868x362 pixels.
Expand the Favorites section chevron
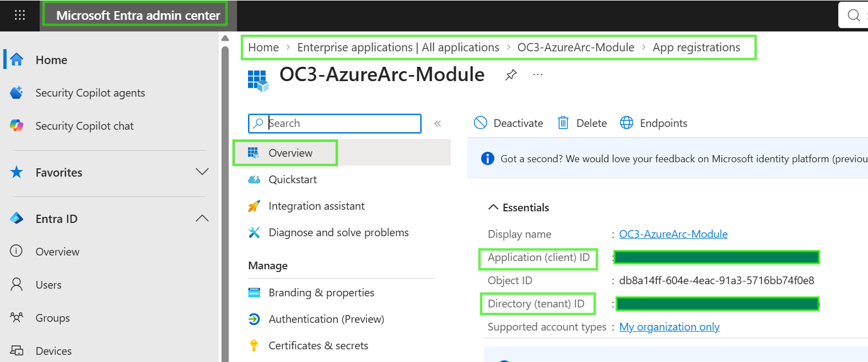click(202, 172)
